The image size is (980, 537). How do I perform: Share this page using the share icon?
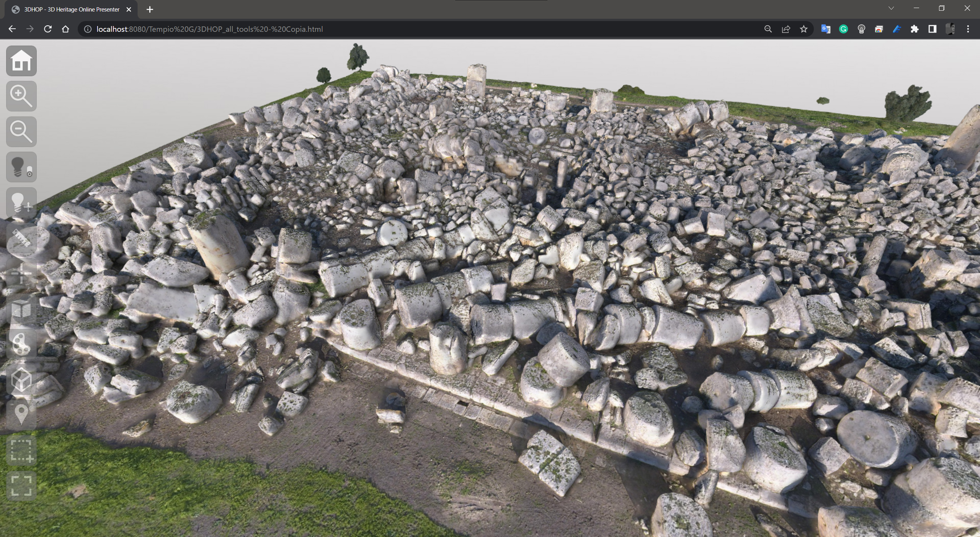tap(786, 29)
